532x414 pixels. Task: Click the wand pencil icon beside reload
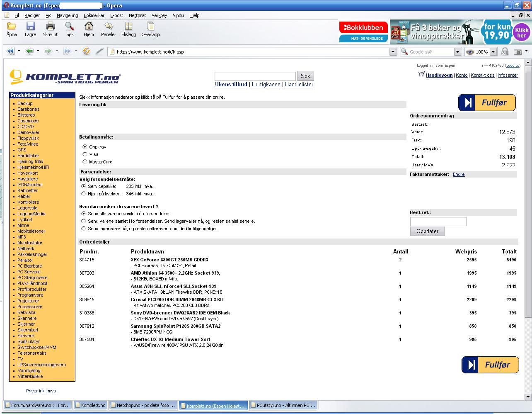click(99, 51)
